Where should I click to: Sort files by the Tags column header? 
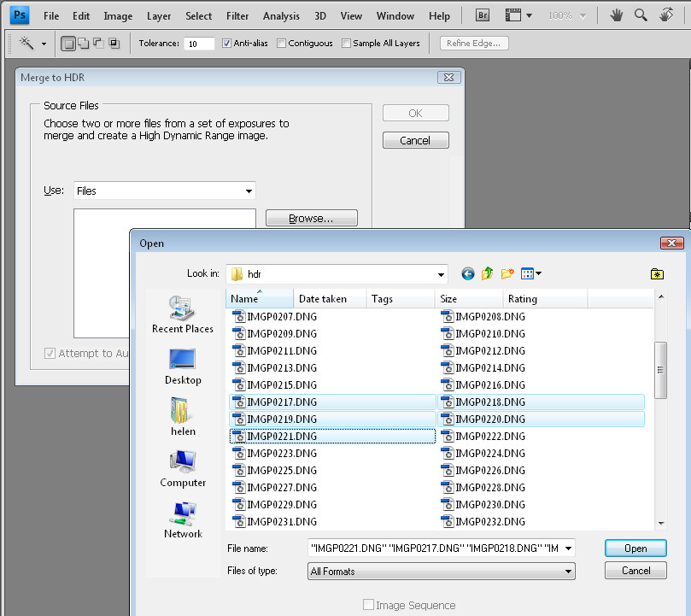click(401, 298)
